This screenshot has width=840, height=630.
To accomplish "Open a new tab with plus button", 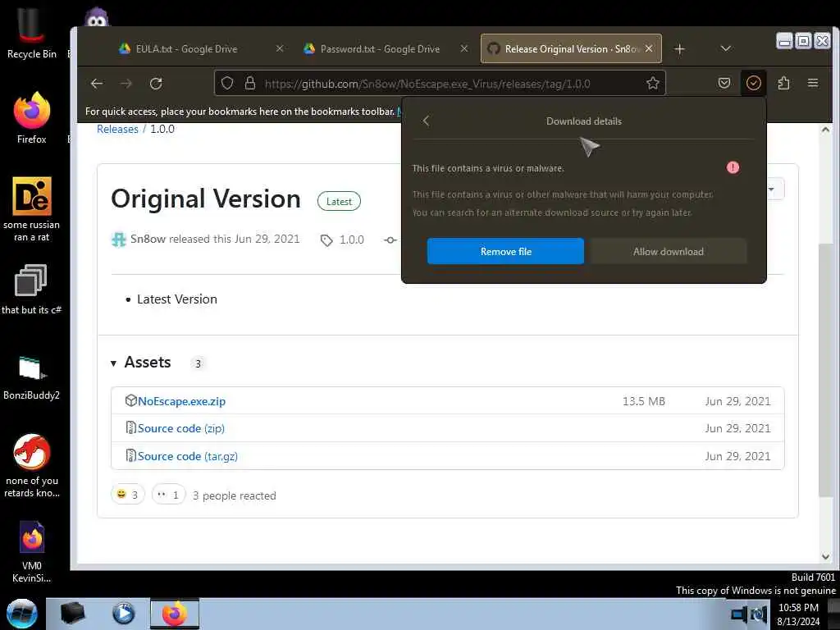I will tap(680, 48).
